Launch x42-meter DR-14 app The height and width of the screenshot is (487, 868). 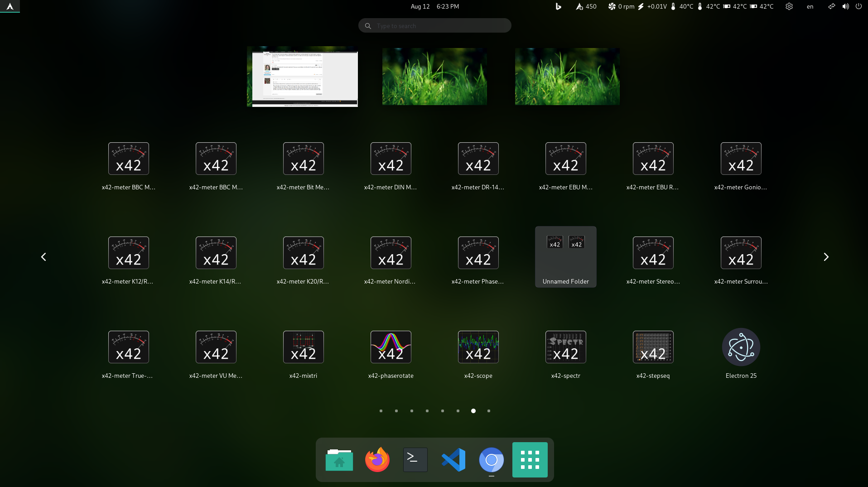coord(478,166)
